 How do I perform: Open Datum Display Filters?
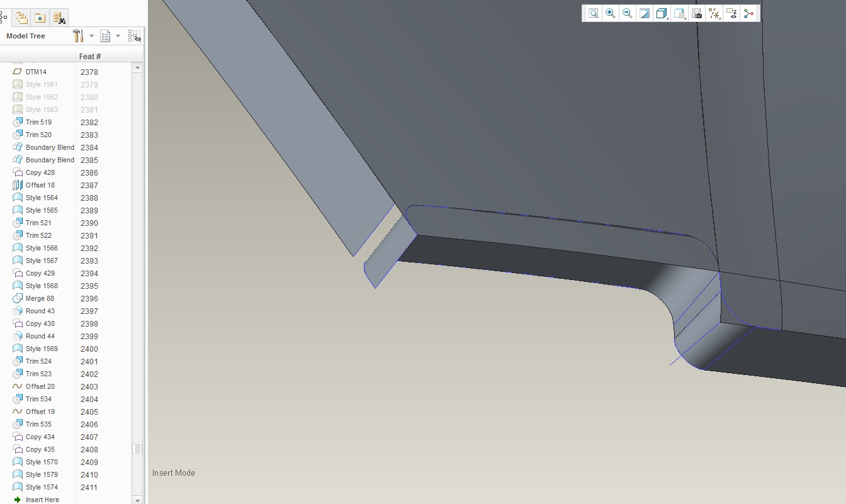click(714, 13)
